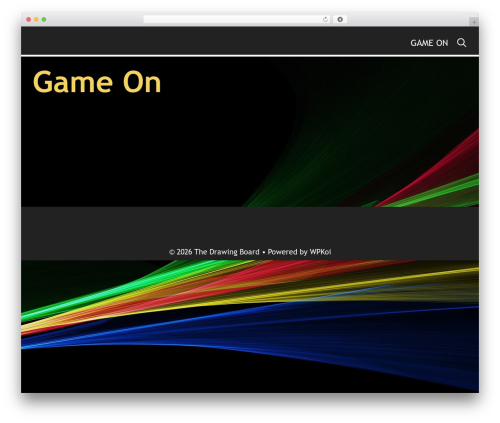Click the reader icon beside address bar

[x=340, y=20]
